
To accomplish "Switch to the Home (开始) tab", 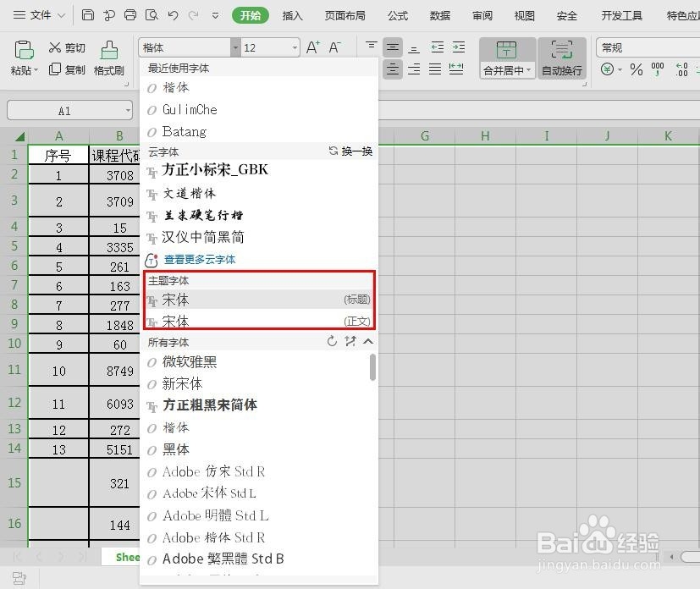I will [x=251, y=15].
